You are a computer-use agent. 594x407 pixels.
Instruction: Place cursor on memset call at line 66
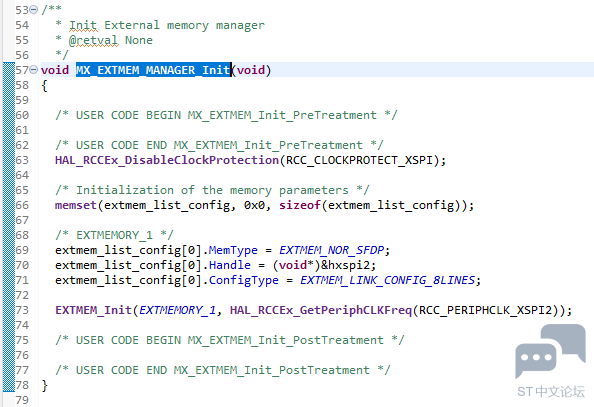tap(76, 205)
